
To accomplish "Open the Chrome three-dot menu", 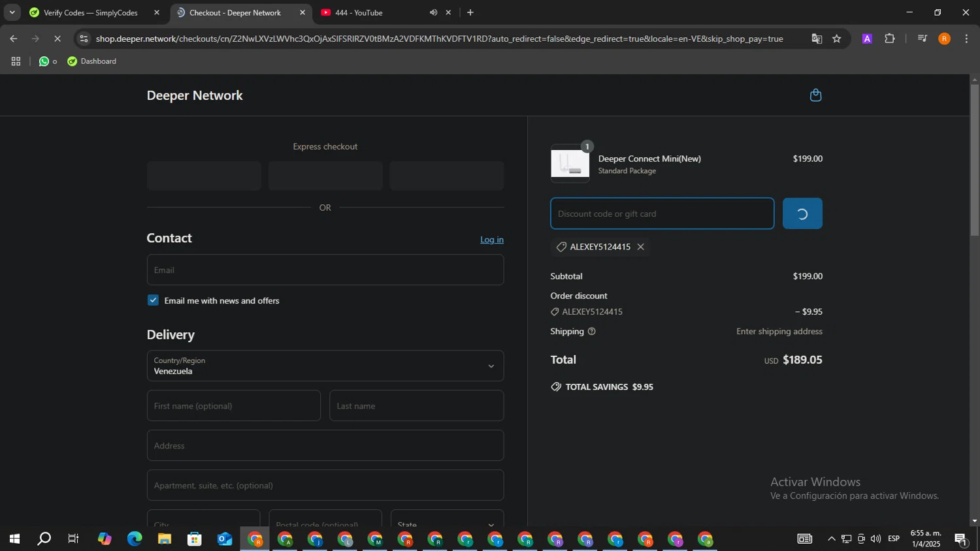I will [966, 39].
